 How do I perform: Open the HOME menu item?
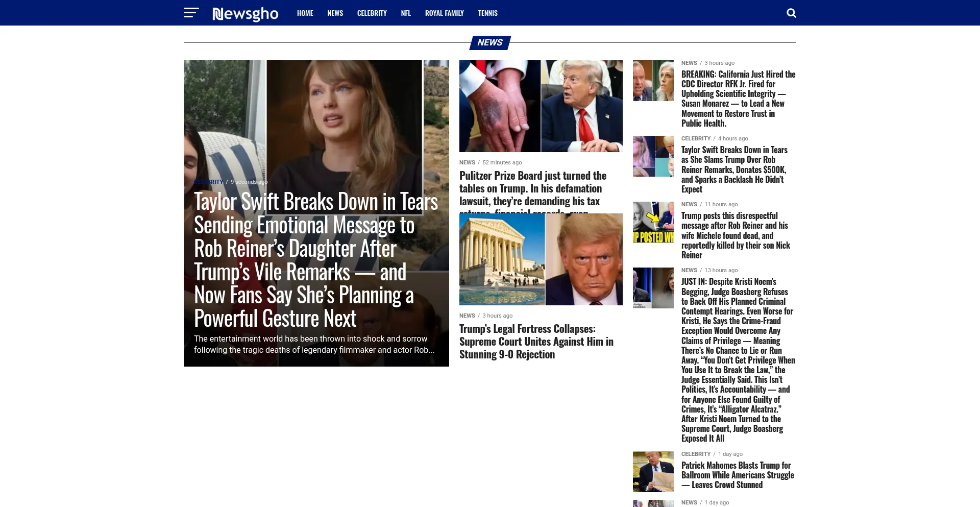305,13
